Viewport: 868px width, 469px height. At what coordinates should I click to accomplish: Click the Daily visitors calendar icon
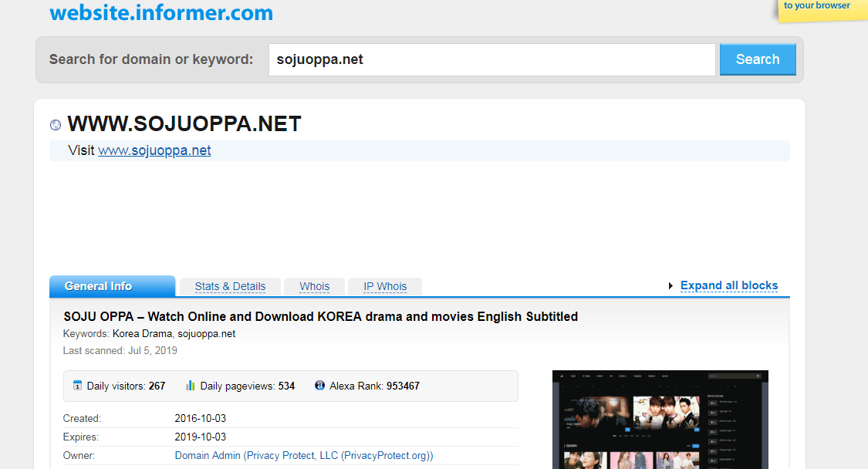pyautogui.click(x=77, y=386)
